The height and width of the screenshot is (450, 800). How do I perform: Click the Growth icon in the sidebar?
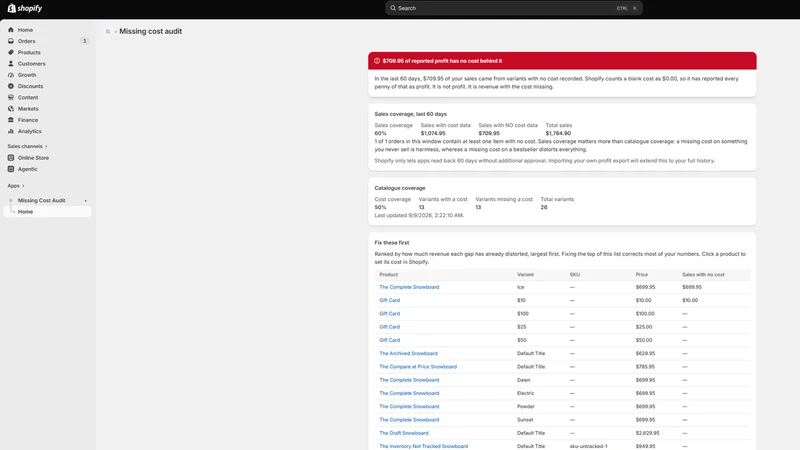pos(11,74)
